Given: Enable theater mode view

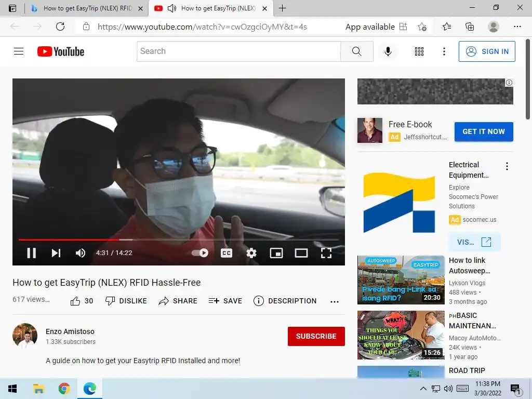Looking at the screenshot, I should click(x=301, y=253).
